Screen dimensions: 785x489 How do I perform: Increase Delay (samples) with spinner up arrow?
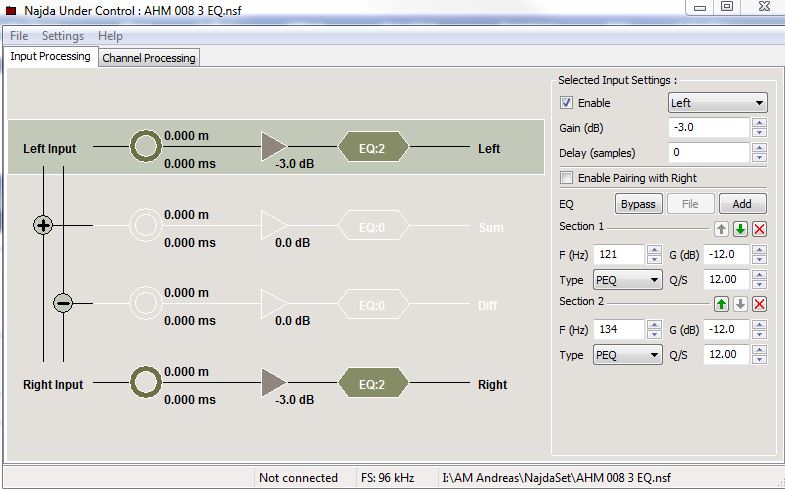point(759,148)
